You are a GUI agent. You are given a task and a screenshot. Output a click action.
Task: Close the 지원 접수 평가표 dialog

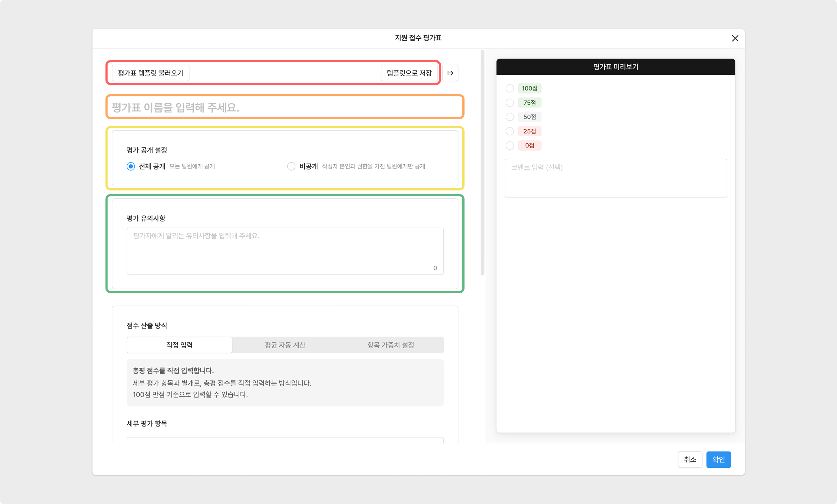(735, 38)
